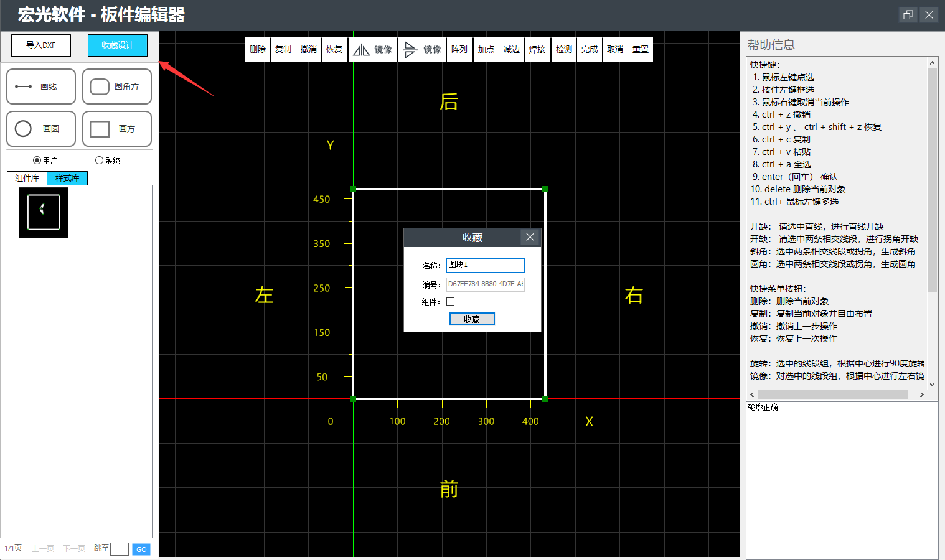Click the 上一页 previous page link
Image resolution: width=945 pixels, height=560 pixels.
pyautogui.click(x=43, y=549)
